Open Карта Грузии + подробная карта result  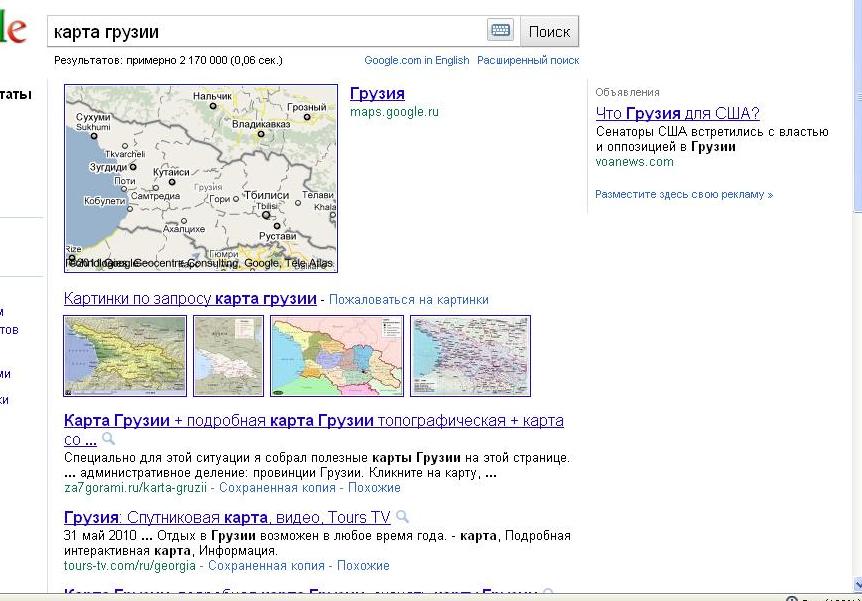313,421
